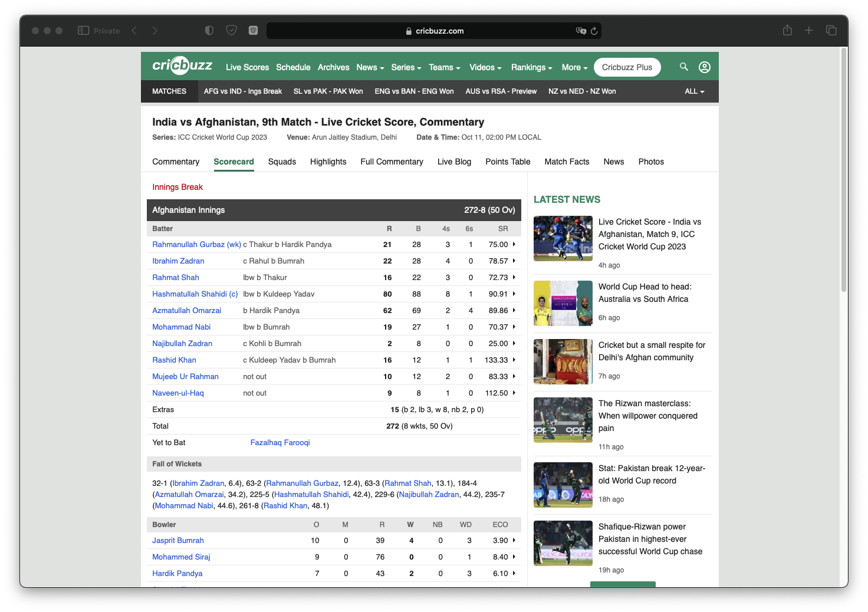Click the user account icon on the navbar

(x=704, y=67)
